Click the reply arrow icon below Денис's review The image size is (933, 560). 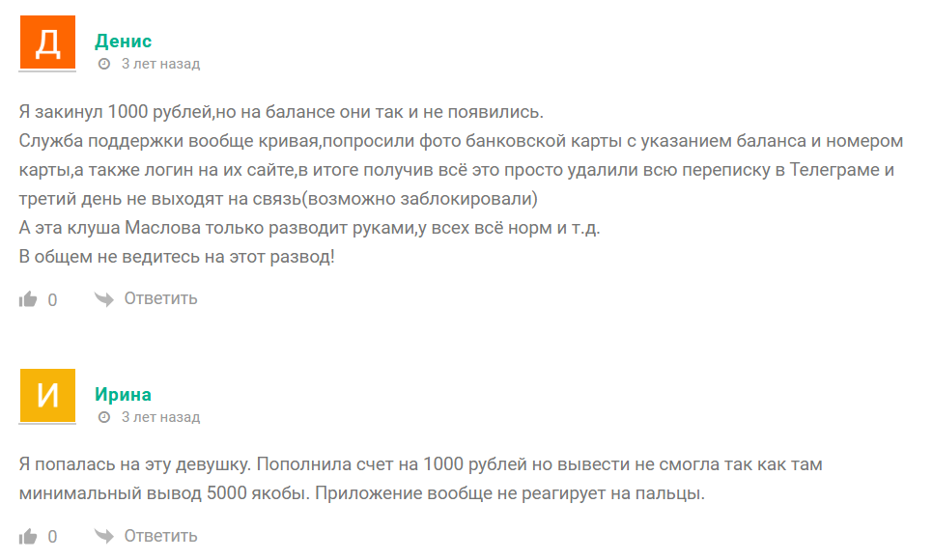pyautogui.click(x=103, y=299)
